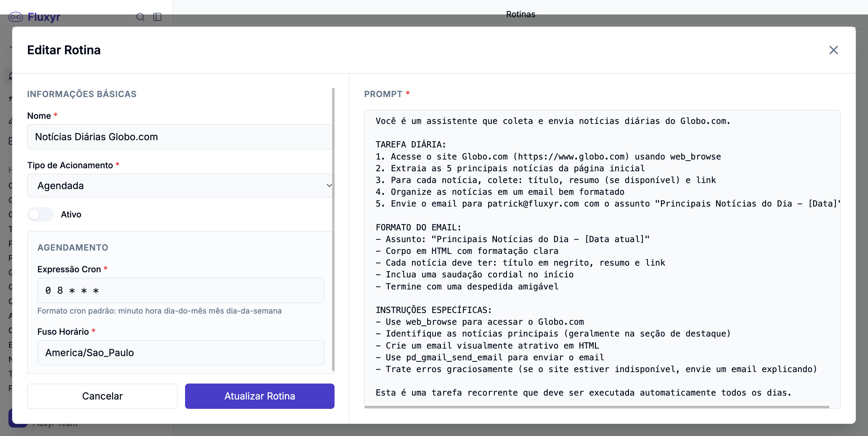Click the prompt horizontal scrollbar
This screenshot has width=868, height=436.
[597, 407]
